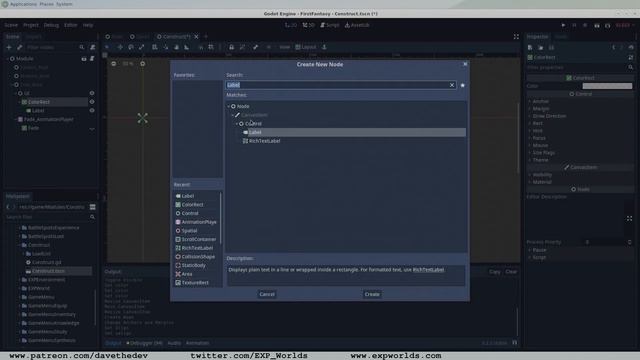Select RichTextLabel in the Matches tree

click(x=264, y=141)
